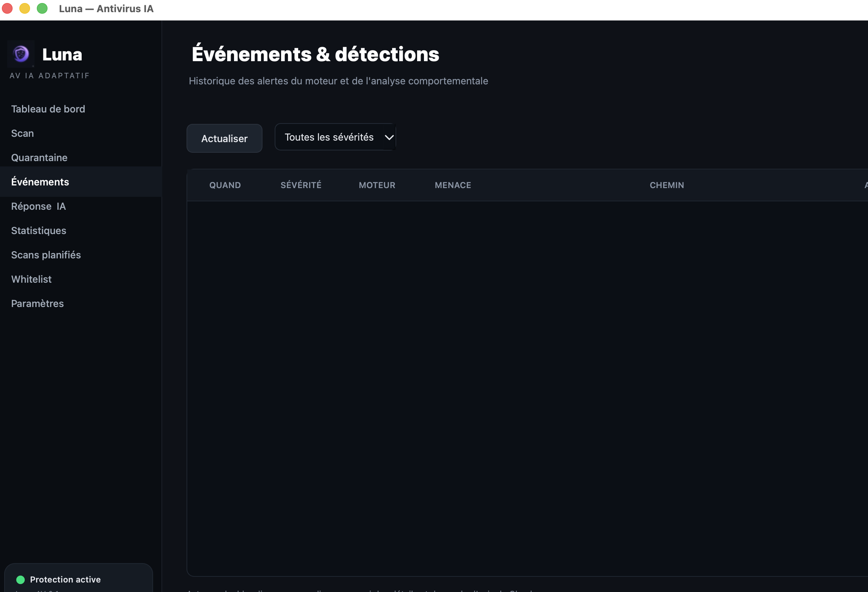The image size is (868, 592).
Task: Select Événements in the sidebar
Action: (81, 182)
